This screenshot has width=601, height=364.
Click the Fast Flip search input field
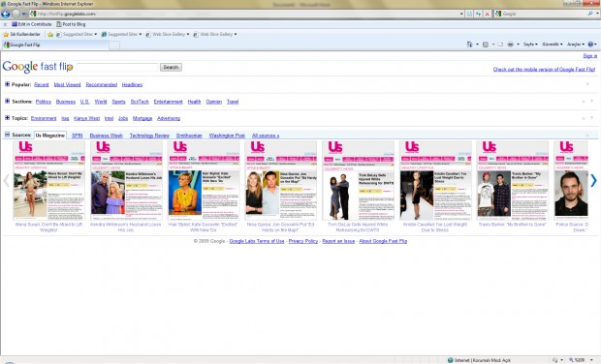117,68
